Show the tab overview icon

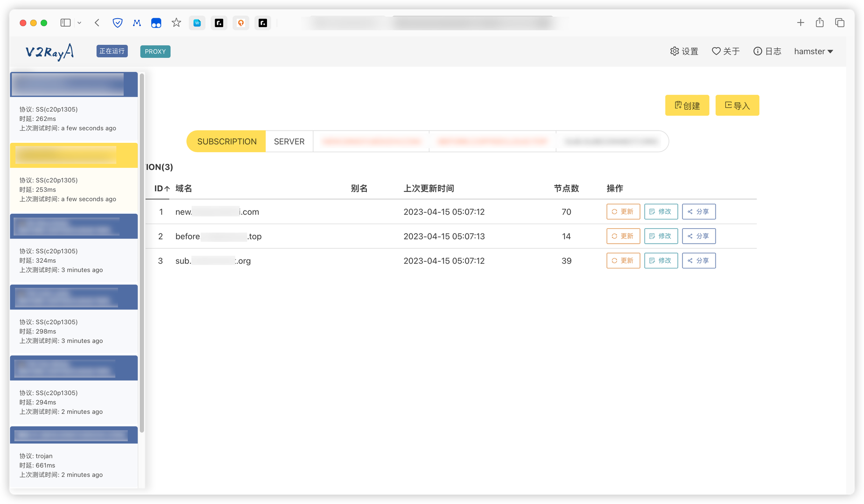coord(840,23)
